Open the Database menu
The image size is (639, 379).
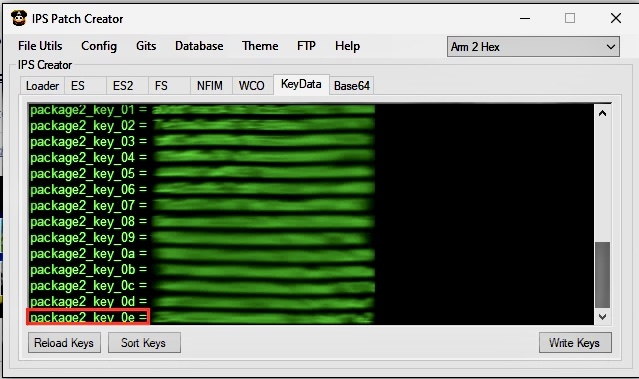(x=199, y=46)
